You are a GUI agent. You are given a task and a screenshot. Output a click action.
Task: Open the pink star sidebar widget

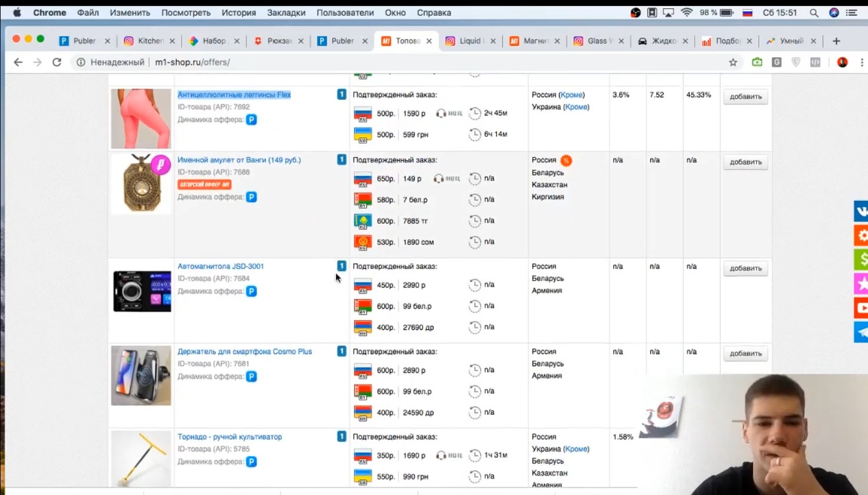click(862, 283)
